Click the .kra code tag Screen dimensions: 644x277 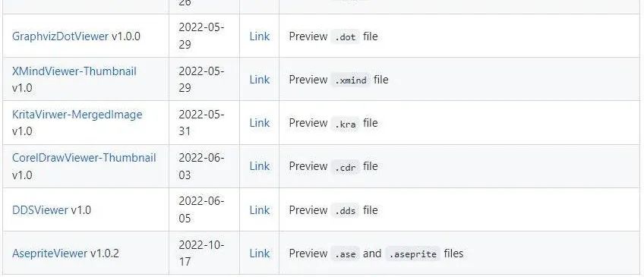coord(345,124)
